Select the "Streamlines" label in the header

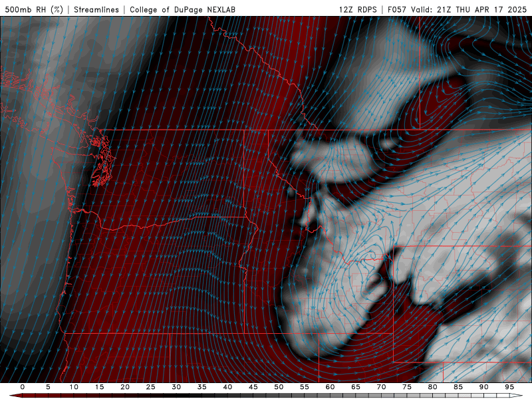pos(96,9)
